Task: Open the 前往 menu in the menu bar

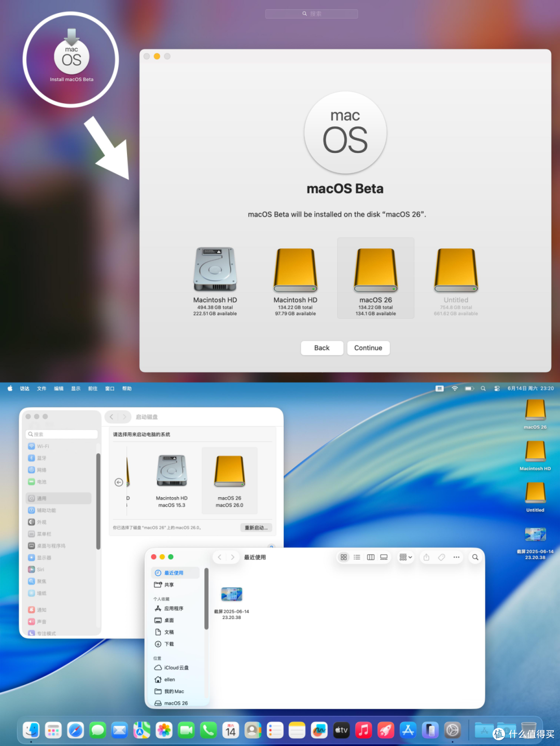Action: (x=93, y=388)
